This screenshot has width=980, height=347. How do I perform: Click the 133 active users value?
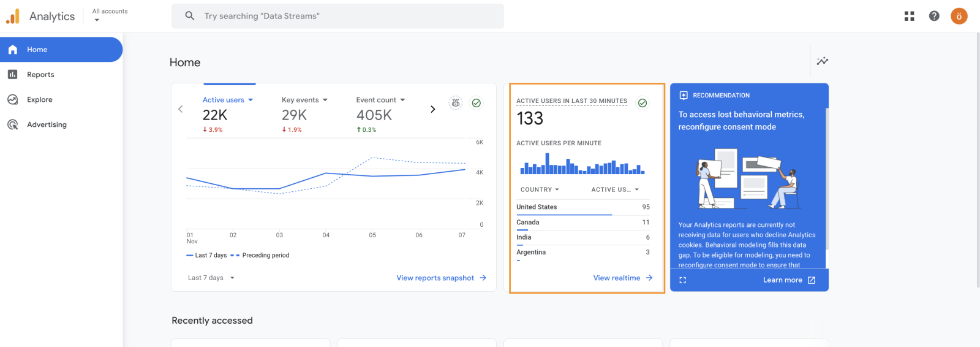point(530,118)
